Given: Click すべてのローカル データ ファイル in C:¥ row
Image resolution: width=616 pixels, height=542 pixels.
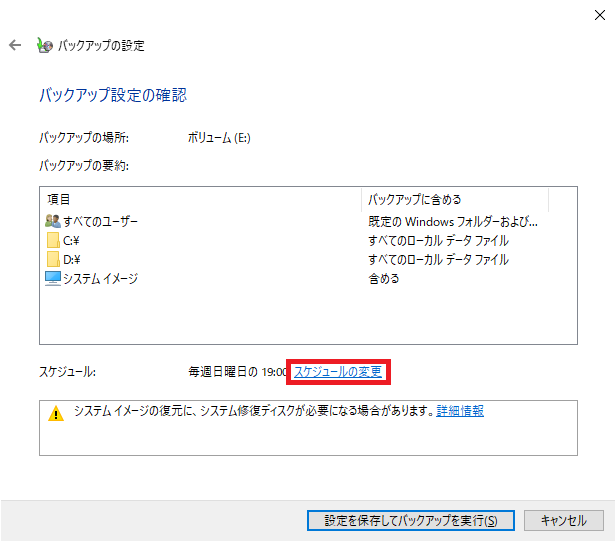Looking at the screenshot, I should pyautogui.click(x=438, y=240).
